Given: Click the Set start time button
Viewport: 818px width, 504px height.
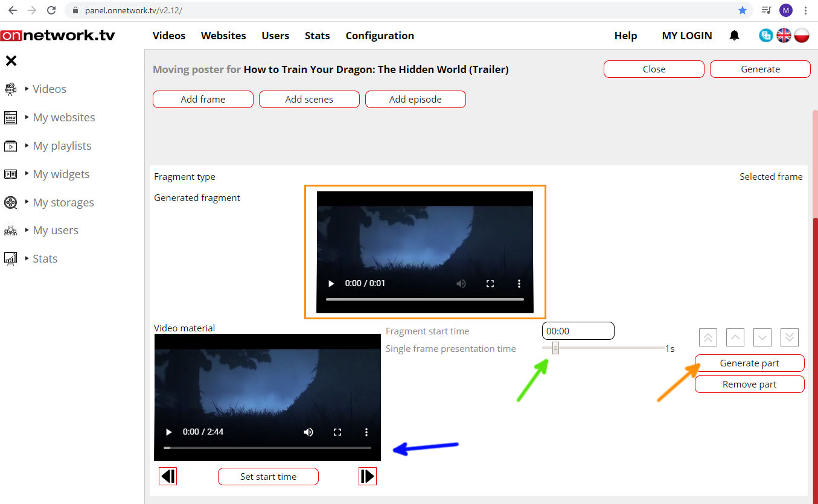Looking at the screenshot, I should [268, 477].
